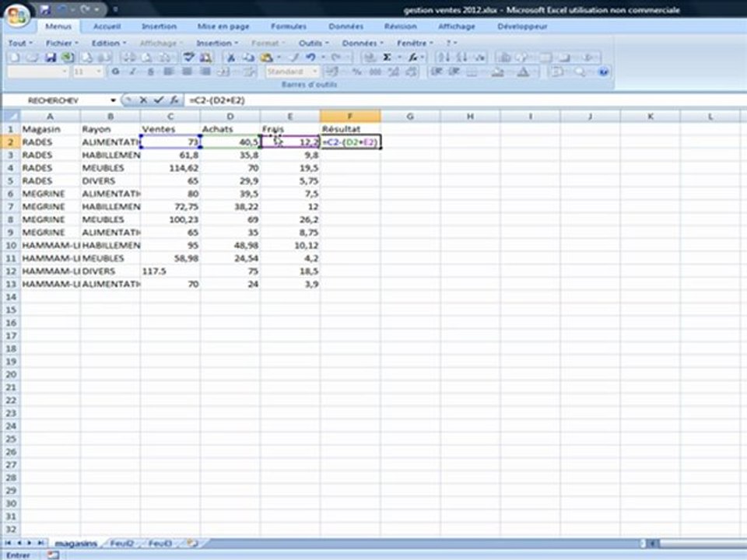This screenshot has height=560, width=747.
Task: Click Save icon in title bar quick access
Action: tap(45, 9)
